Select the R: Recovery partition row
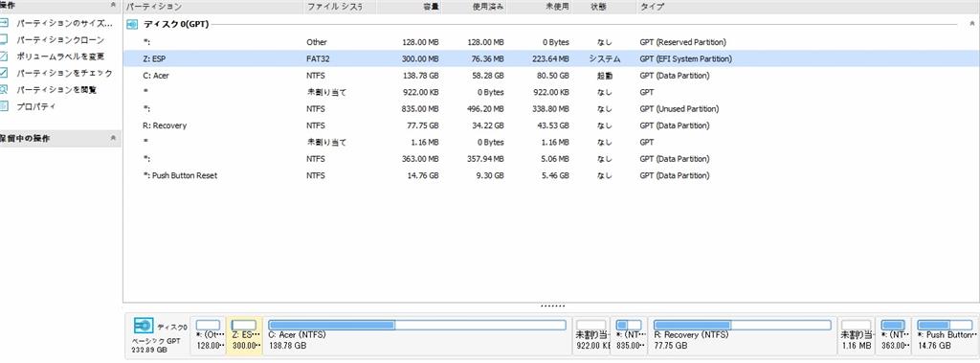 [550, 125]
